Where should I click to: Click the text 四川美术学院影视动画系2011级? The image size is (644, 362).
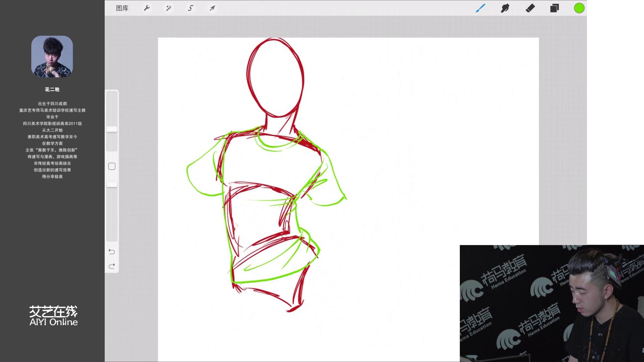pyautogui.click(x=52, y=123)
